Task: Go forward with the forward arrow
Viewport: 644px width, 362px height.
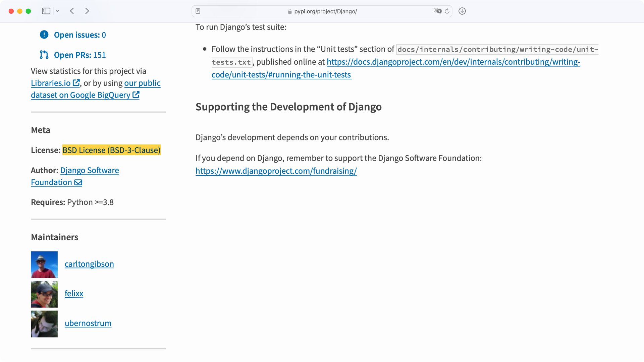Action: [87, 11]
